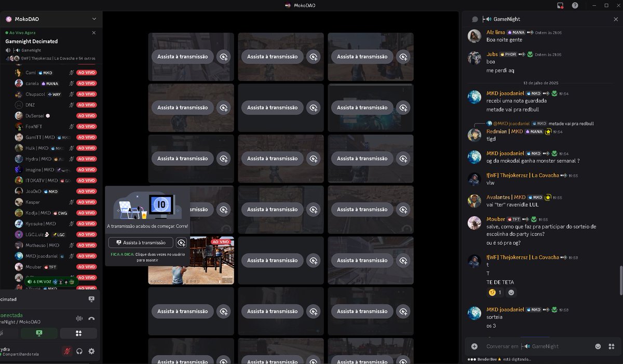Focus the Conversar em GameNight message field

[x=537, y=346]
